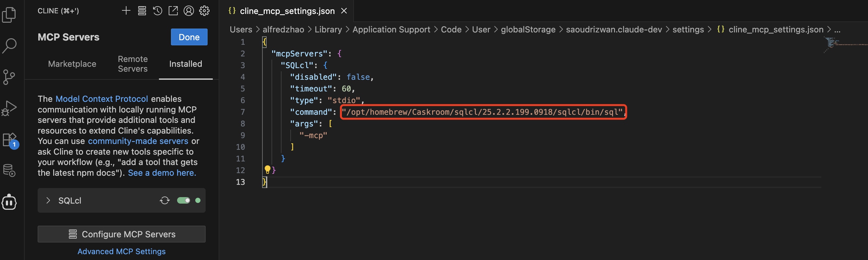Open Source Control view

pyautogui.click(x=9, y=77)
